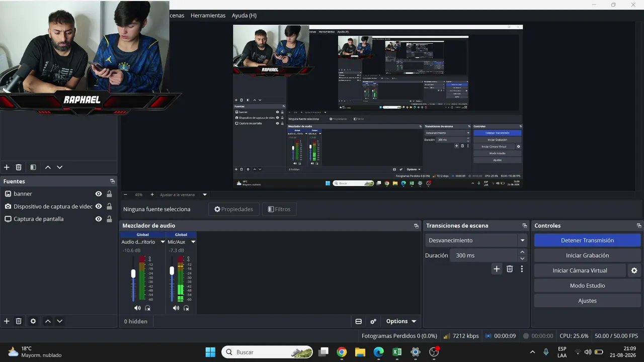Mute the Mic/Aux channel

[x=176, y=308]
